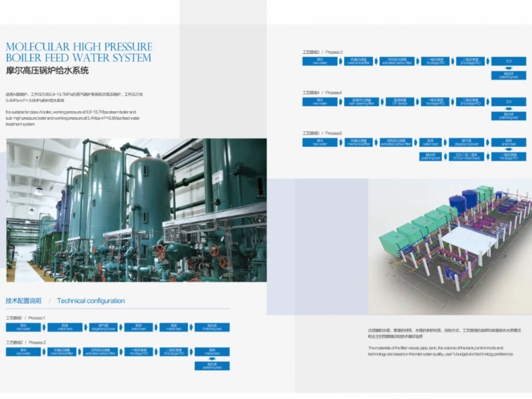This screenshot has height=399, width=532.
Task: Select the anion bed box in Process 5
Action: [509, 142]
